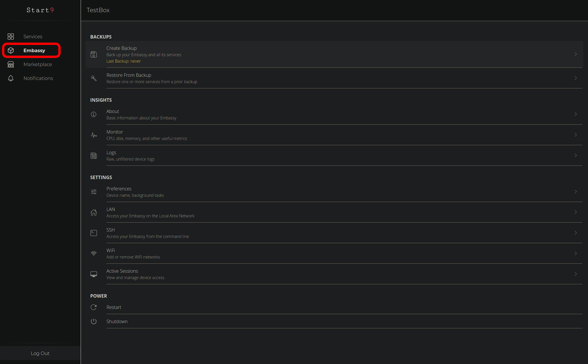Click the SSH terminal icon
Image resolution: width=588 pixels, height=364 pixels.
tap(94, 233)
